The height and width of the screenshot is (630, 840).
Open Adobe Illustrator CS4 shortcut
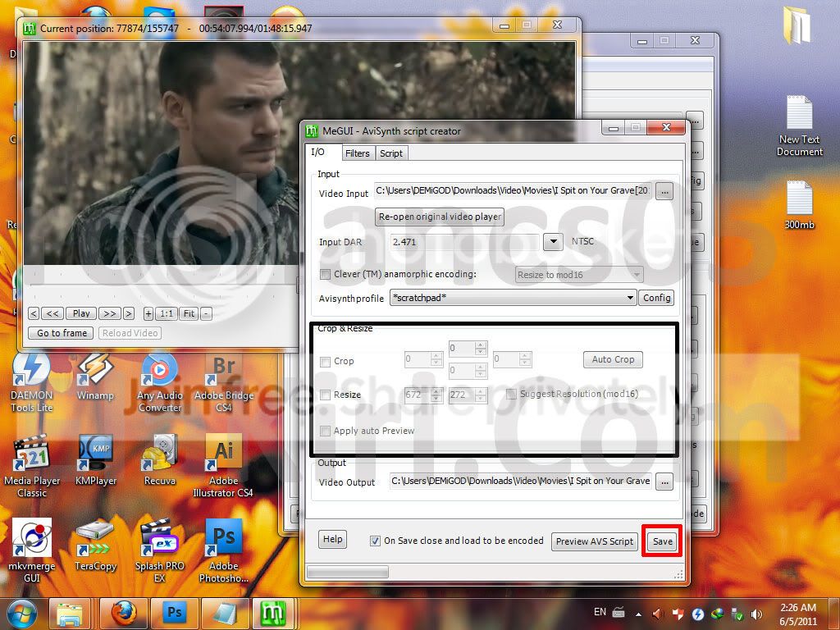pyautogui.click(x=223, y=467)
